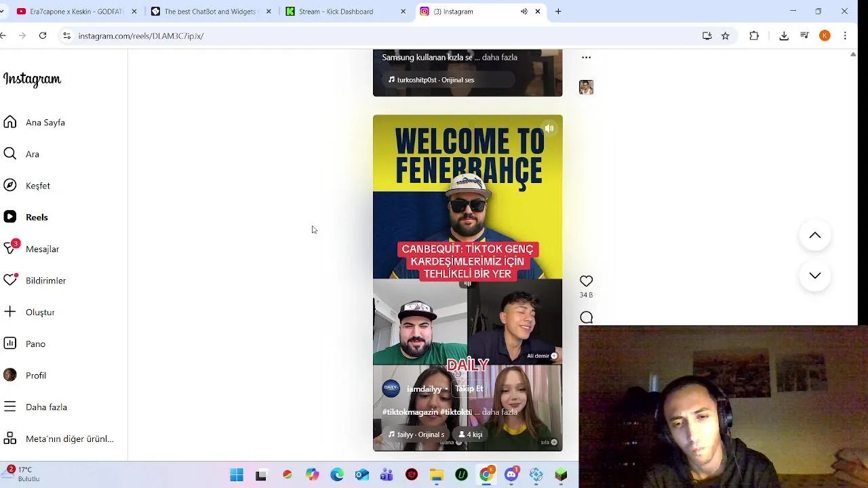Open Meta'nın diğer ürünleri icon

pyautogui.click(x=10, y=439)
